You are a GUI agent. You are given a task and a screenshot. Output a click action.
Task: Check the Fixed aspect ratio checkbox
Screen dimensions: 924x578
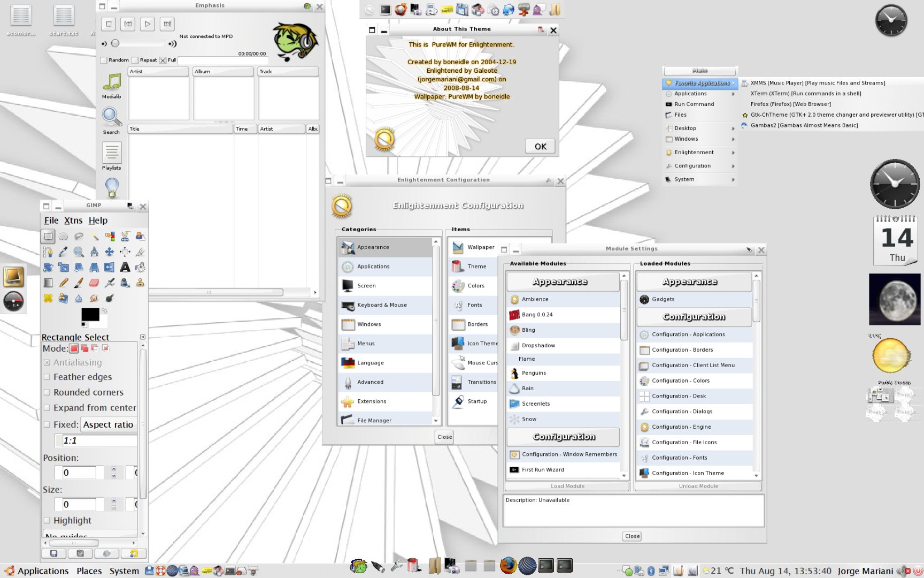click(x=47, y=424)
